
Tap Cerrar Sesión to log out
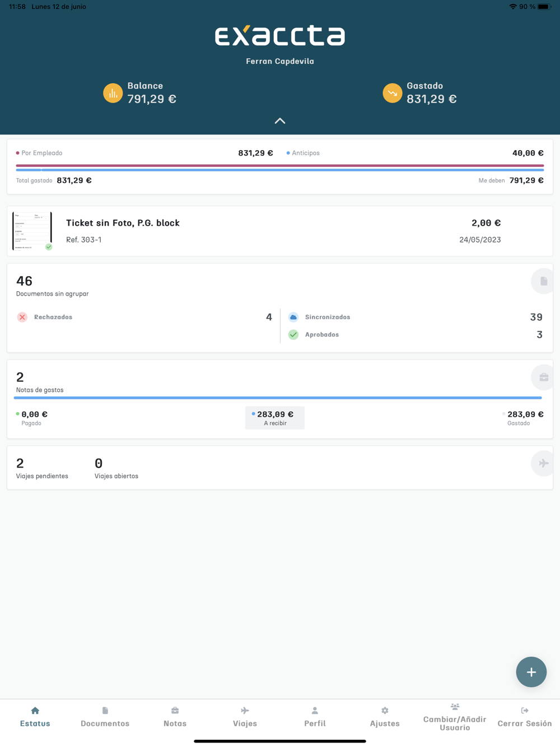pyautogui.click(x=525, y=717)
